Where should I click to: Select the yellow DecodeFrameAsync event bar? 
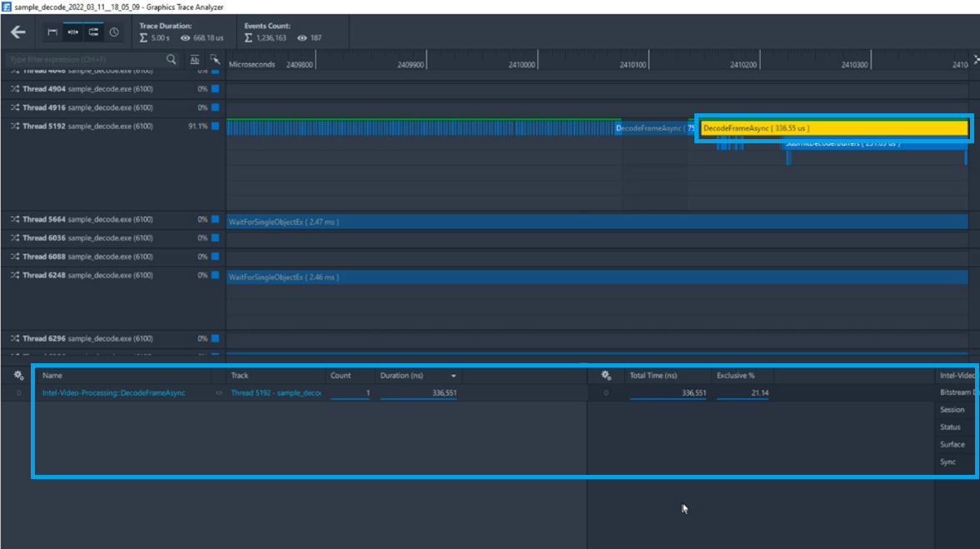(833, 128)
